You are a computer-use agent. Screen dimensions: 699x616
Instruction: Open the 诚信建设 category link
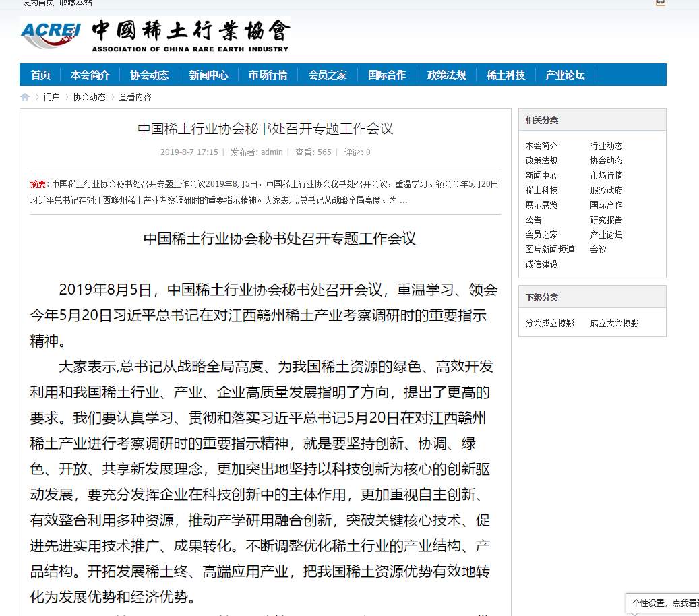[x=542, y=264]
